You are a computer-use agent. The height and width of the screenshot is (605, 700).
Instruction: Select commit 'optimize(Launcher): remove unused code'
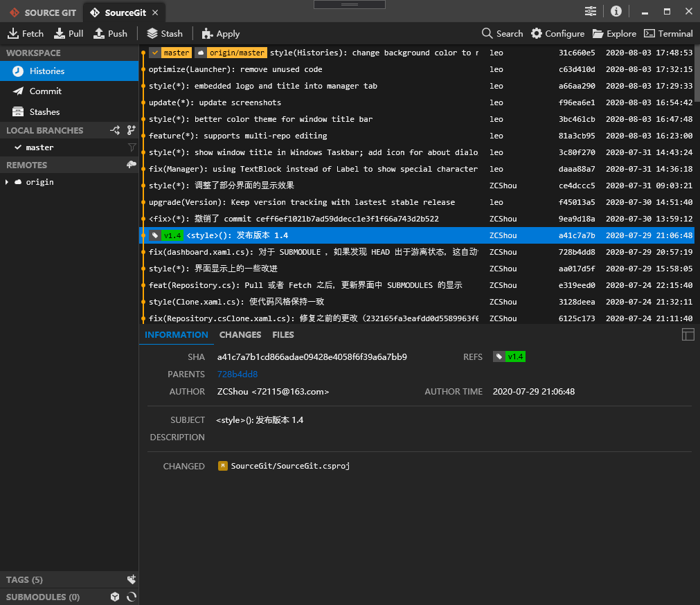417,69
